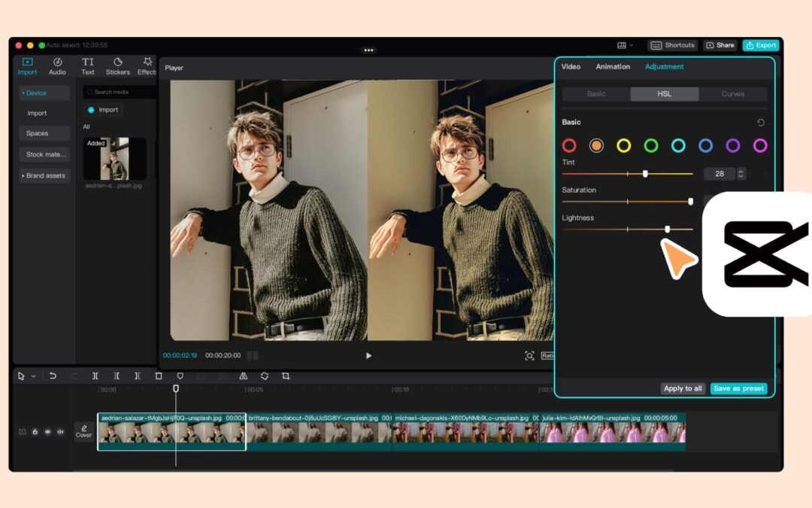Open the Shortcuts panel
The image size is (812, 508).
click(673, 45)
